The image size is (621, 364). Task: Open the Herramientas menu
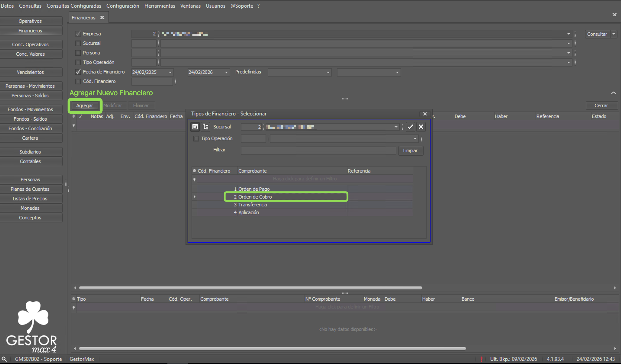click(160, 6)
